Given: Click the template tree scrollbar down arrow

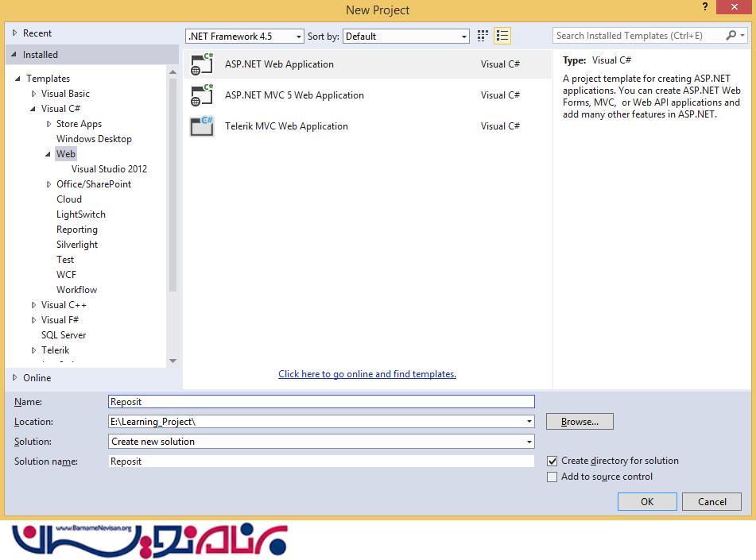Looking at the screenshot, I should (x=173, y=361).
